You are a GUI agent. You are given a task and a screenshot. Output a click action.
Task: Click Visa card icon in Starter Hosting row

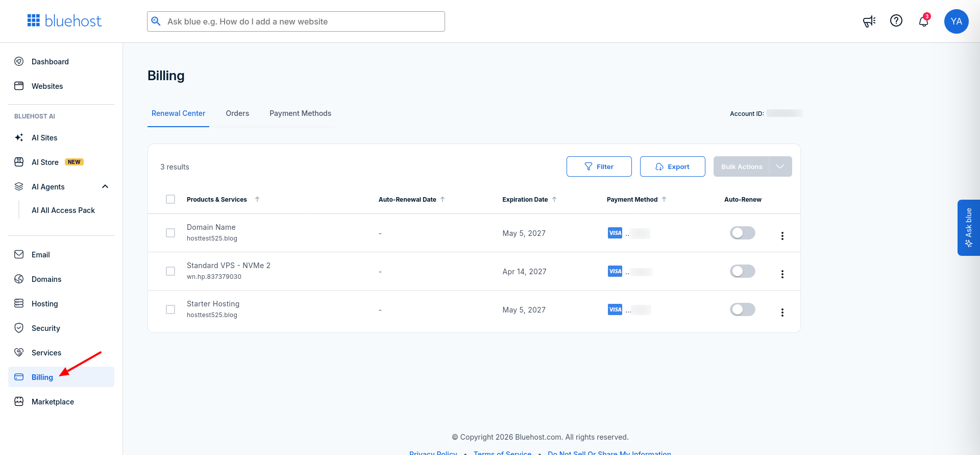point(615,309)
